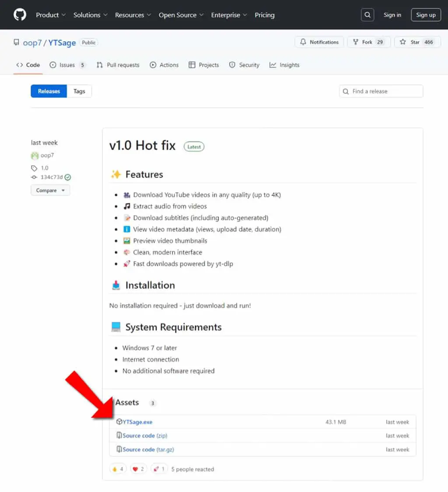Toggle the heart reaction

click(x=138, y=469)
